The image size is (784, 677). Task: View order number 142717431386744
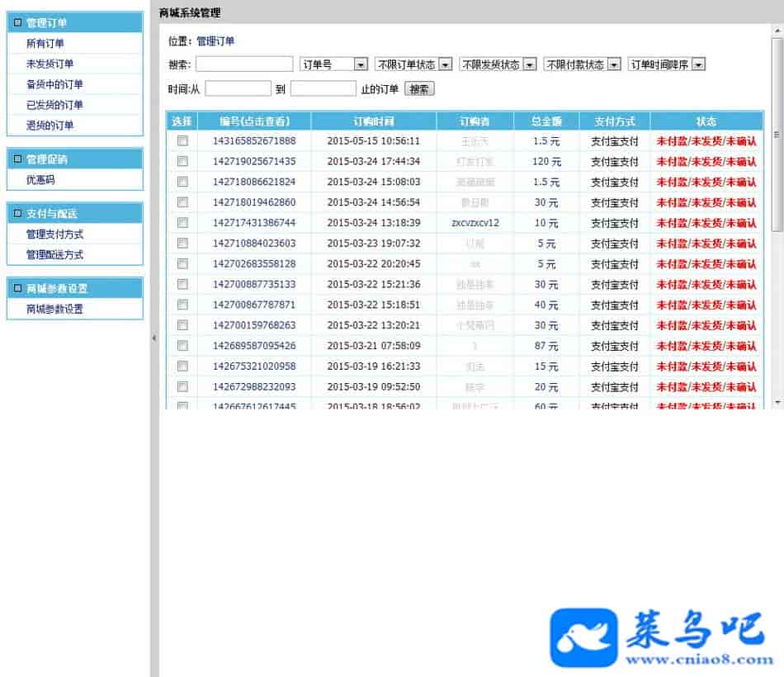coord(254,223)
